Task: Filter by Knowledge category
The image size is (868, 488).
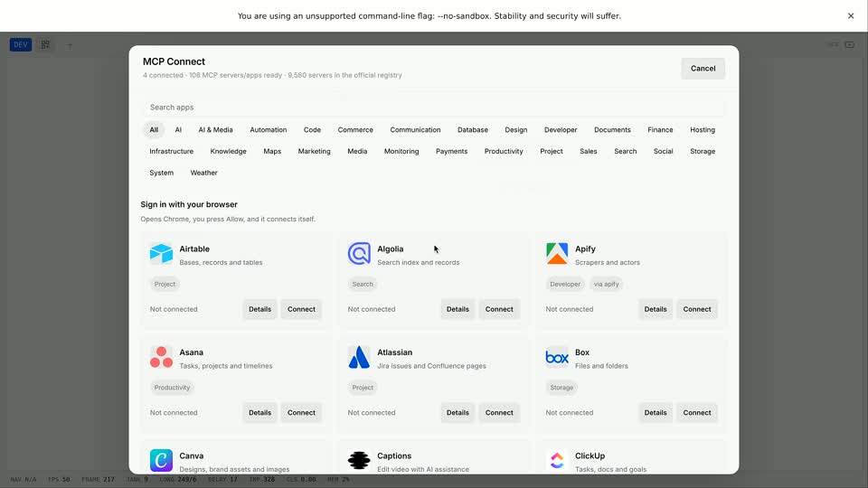Action: 228,152
